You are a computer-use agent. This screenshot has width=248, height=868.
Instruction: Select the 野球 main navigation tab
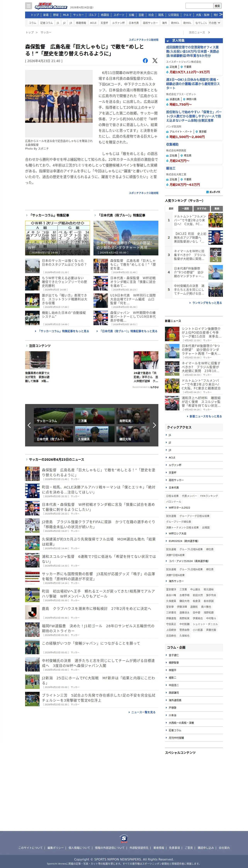pos(56,15)
